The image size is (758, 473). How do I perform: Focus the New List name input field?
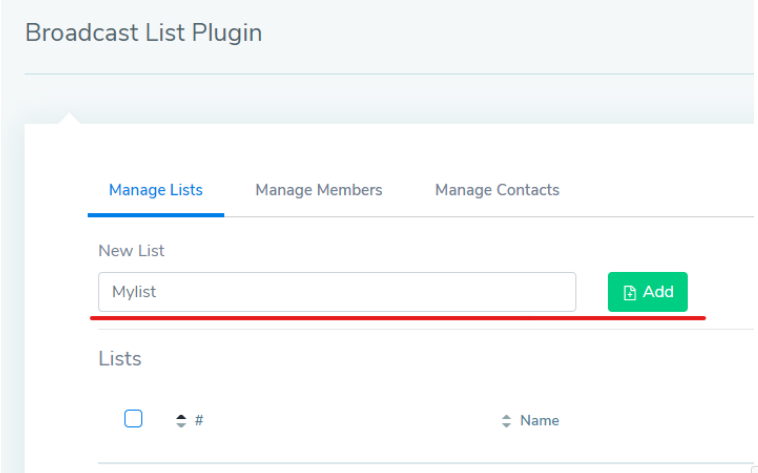click(337, 292)
